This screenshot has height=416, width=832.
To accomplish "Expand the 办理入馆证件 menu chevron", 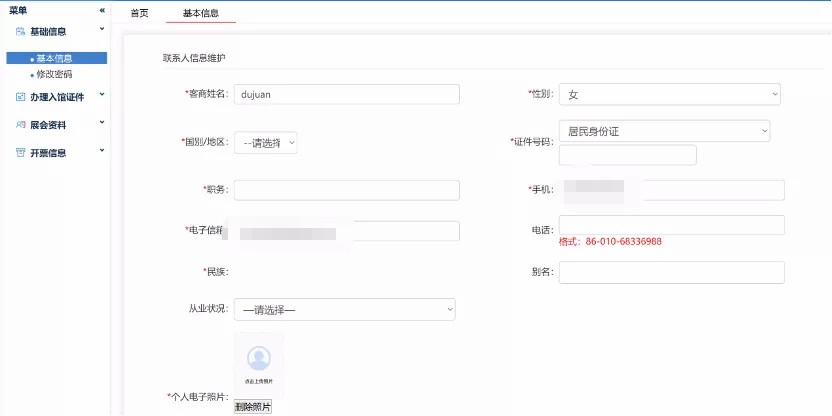I will [x=102, y=96].
